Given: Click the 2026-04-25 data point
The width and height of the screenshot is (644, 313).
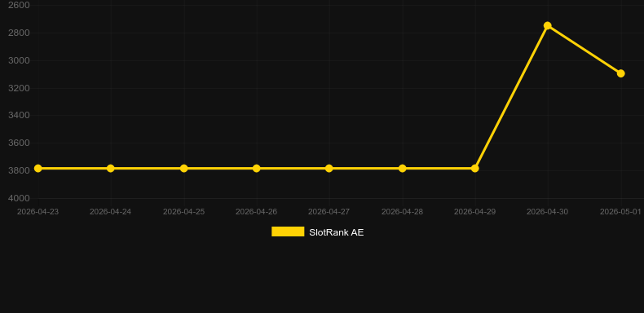Looking at the screenshot, I should pyautogui.click(x=184, y=169).
